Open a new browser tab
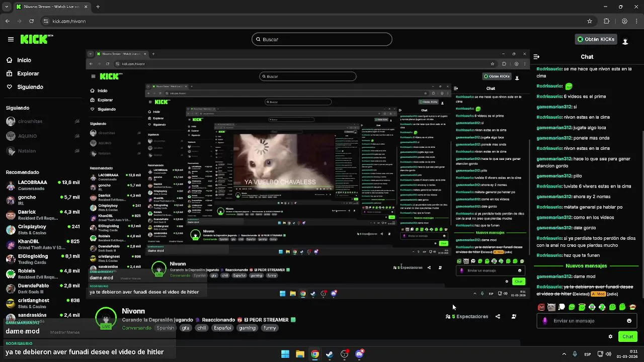This screenshot has width=644, height=362. 98,7
